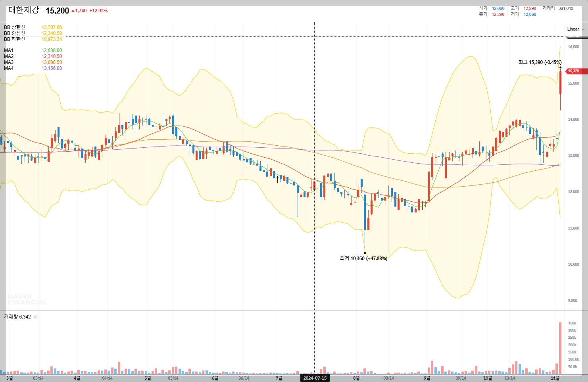Click the 16,000 price axis label
Viewport: 588px width, 382px height.
pos(574,47)
